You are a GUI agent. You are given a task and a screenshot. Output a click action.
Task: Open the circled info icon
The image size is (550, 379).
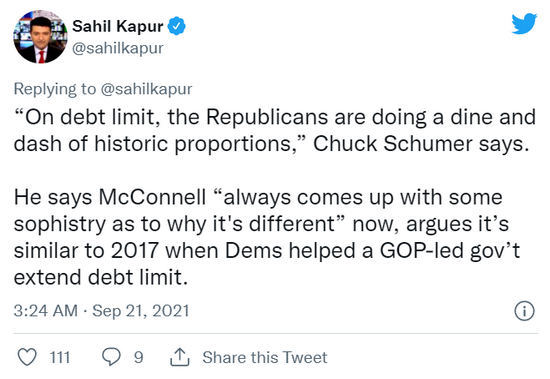pyautogui.click(x=524, y=311)
